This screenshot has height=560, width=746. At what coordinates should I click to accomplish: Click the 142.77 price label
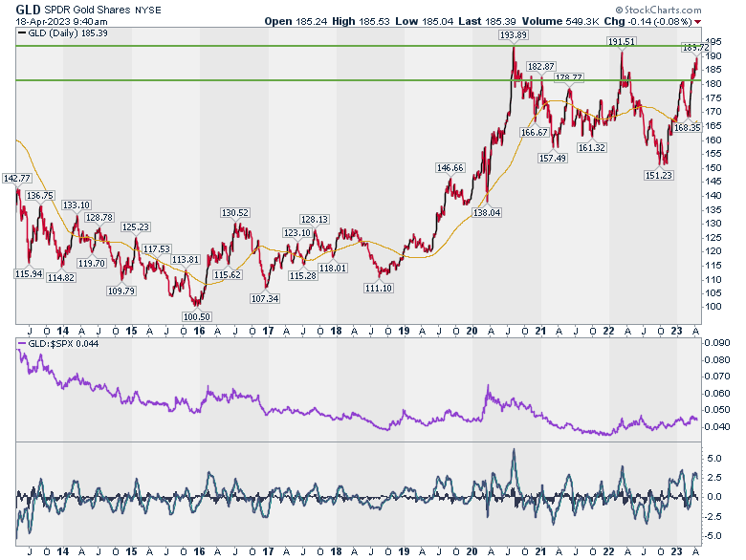pos(17,179)
